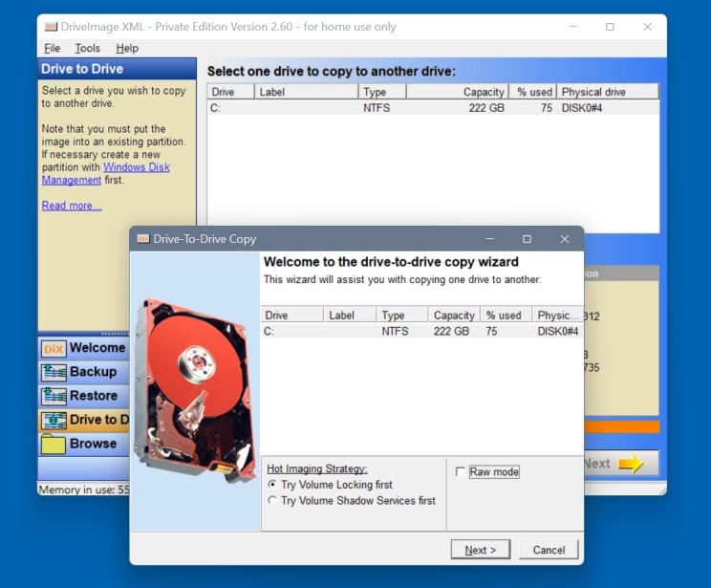This screenshot has height=588, width=711.
Task: Select Try Volume Locking first option
Action: click(272, 484)
